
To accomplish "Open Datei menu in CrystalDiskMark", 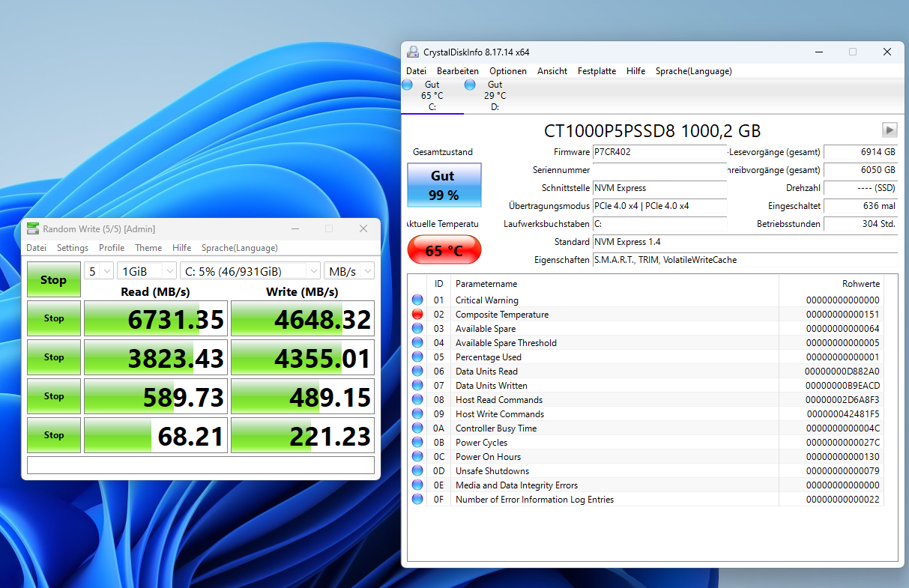I will coord(37,248).
